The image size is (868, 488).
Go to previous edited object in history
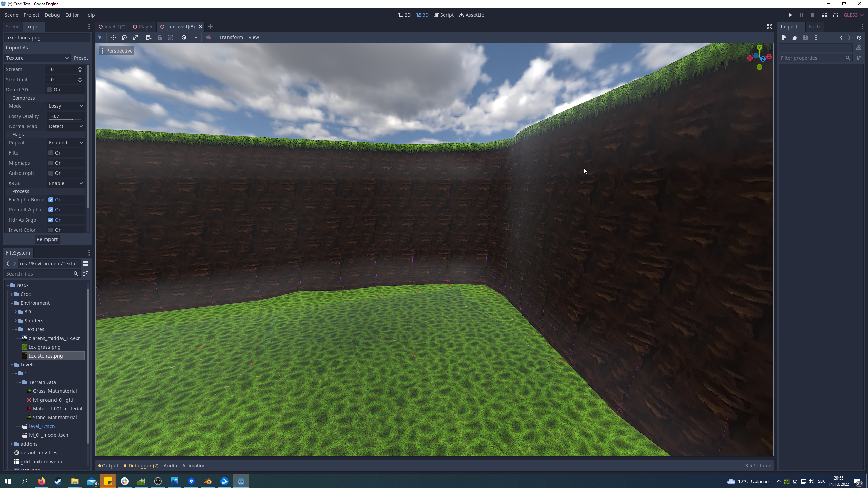841,38
